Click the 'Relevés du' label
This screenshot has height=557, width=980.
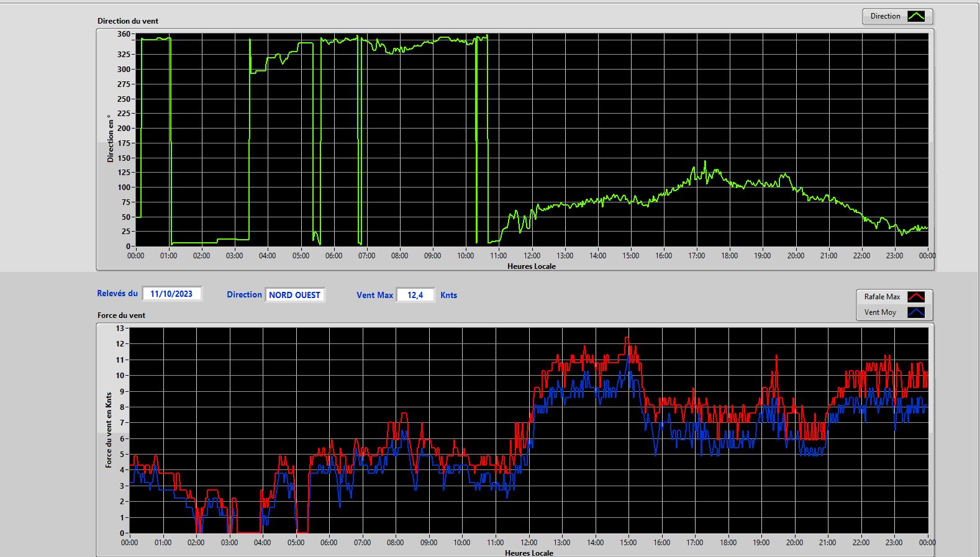(117, 293)
